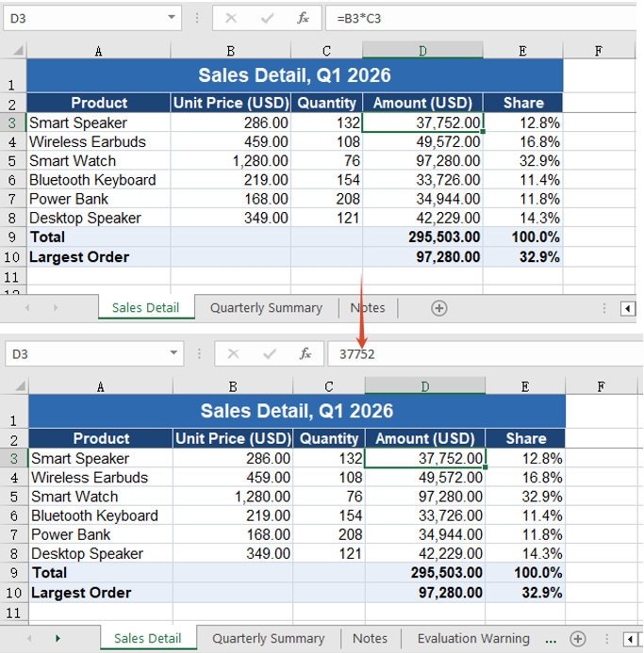Click next sheet arrow in top workbook
This screenshot has height=653, width=644.
pyautogui.click(x=56, y=308)
